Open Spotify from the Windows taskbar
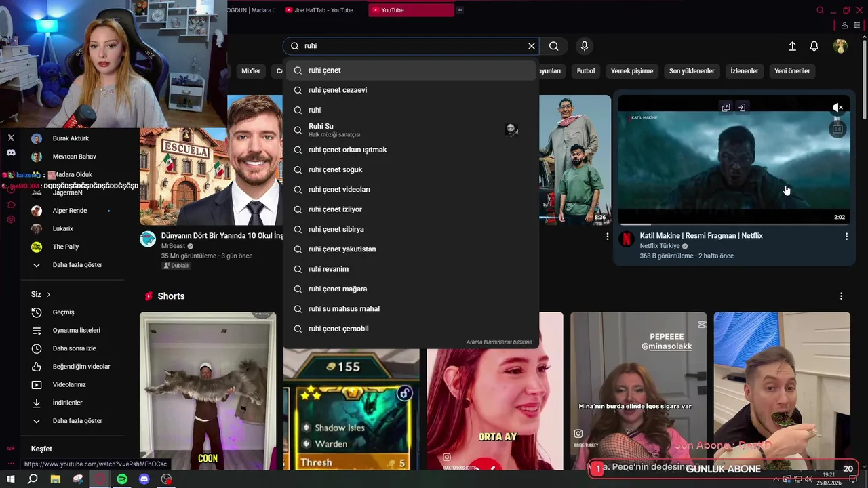The image size is (868, 488). [x=122, y=479]
